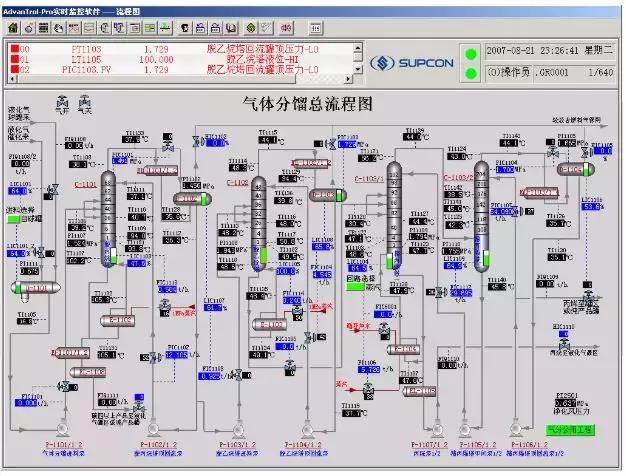Screen dimensions: 626x476
Task: Click the C-1103/2 column label link
Action: tap(459, 177)
